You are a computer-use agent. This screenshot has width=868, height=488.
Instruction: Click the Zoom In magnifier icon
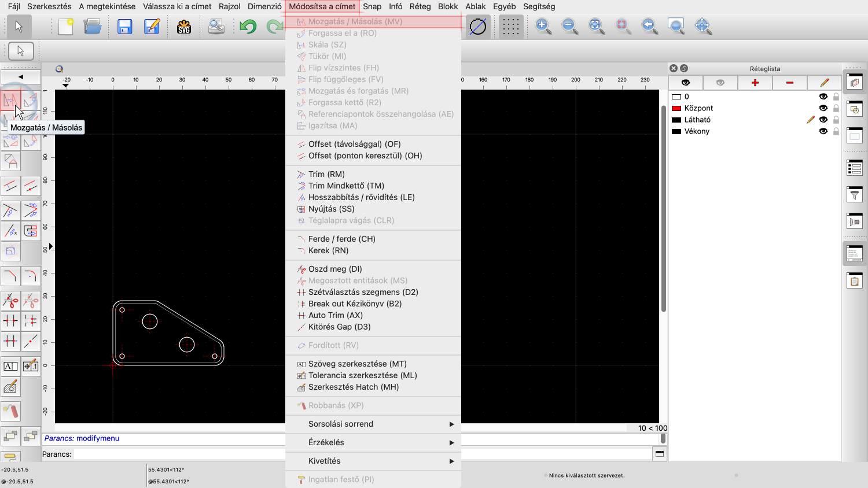[x=543, y=26]
